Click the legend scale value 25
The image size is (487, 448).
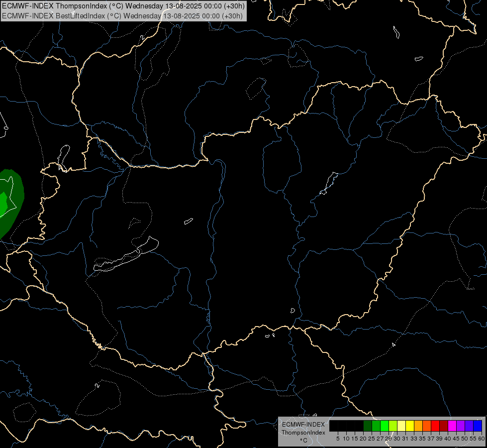coord(372,439)
